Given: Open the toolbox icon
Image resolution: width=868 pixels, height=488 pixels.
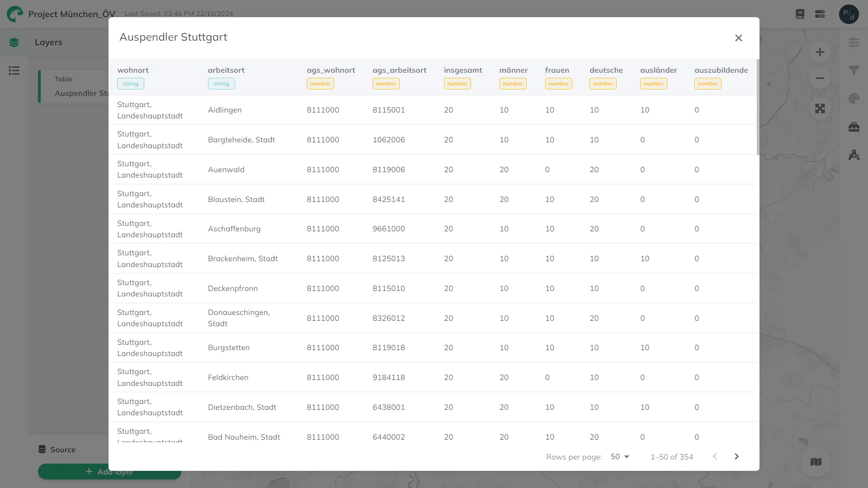Looking at the screenshot, I should tap(854, 127).
